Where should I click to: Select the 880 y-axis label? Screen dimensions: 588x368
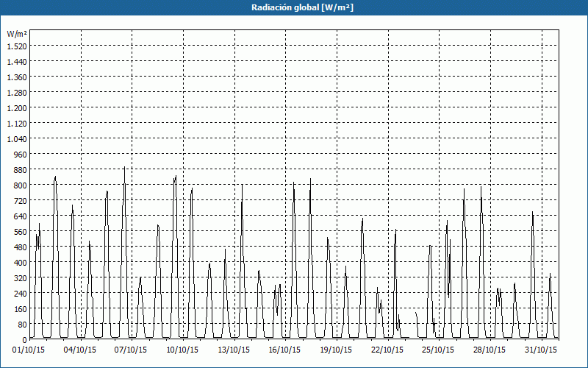[21, 170]
